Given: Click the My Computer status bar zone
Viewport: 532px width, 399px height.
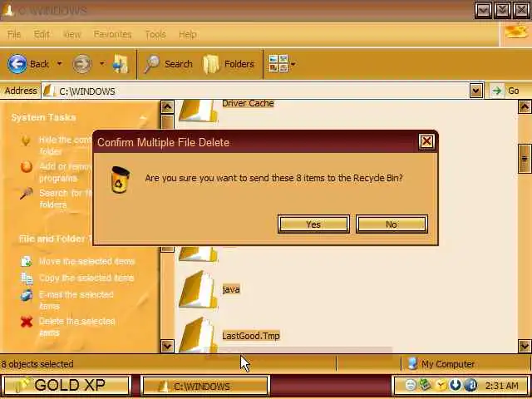Looking at the screenshot, I should pyautogui.click(x=465, y=364).
